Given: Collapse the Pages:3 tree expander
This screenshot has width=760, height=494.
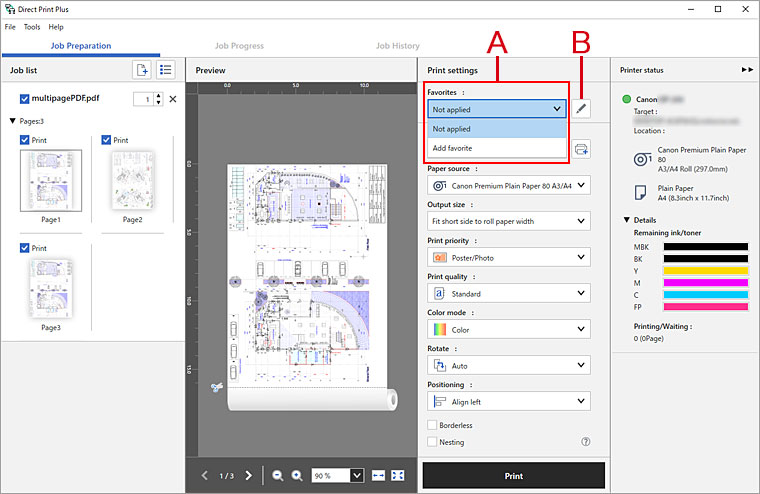Looking at the screenshot, I should click(12, 121).
